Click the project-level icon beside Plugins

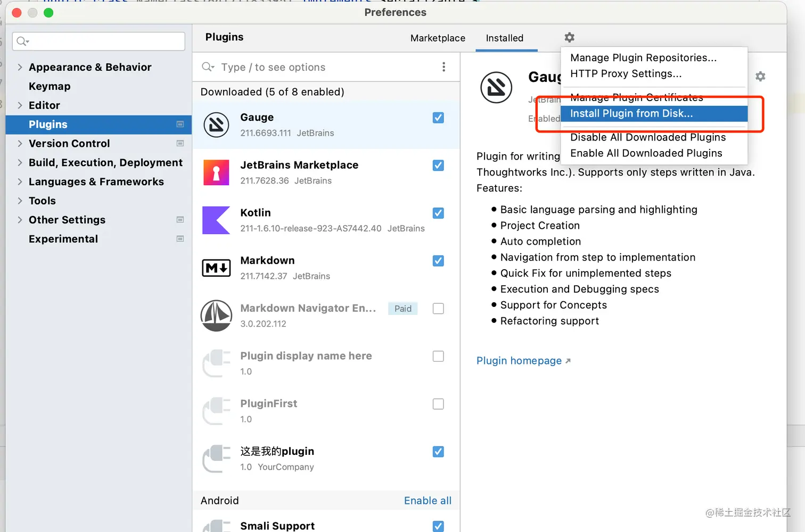click(x=180, y=124)
